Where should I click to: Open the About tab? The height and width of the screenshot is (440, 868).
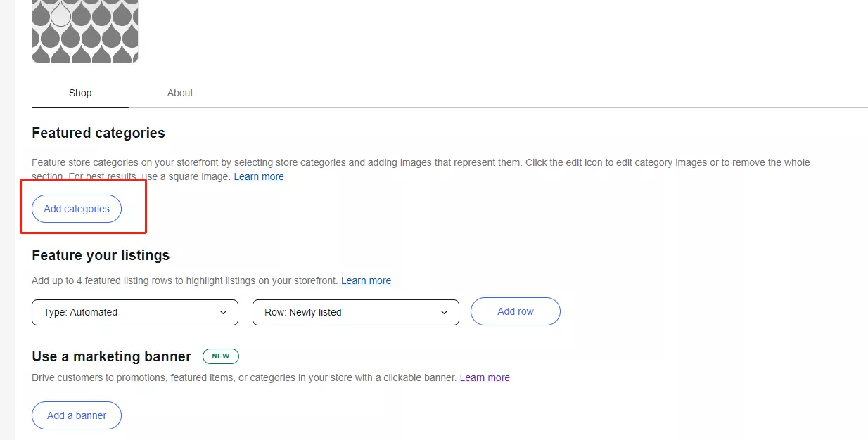[180, 93]
